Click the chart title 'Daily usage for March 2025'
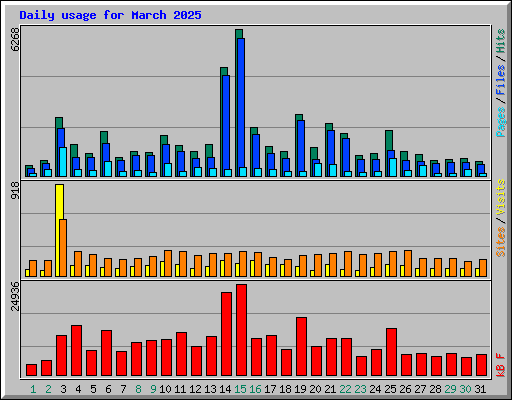This screenshot has height=400, width=512. pyautogui.click(x=110, y=15)
